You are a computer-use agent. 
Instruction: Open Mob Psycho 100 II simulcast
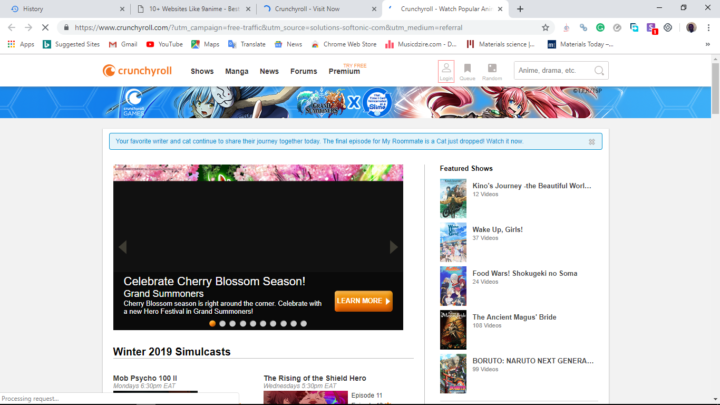(145, 378)
